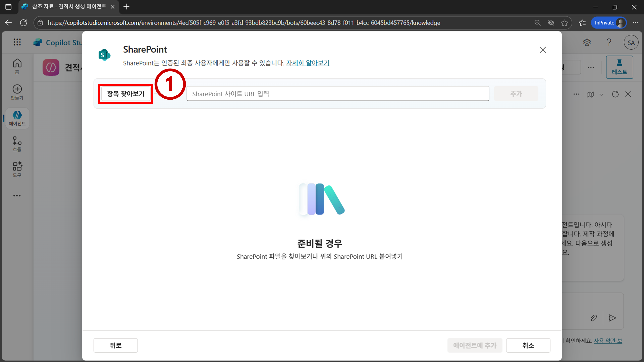
Task: Click the 뒤로 back button
Action: (115, 345)
